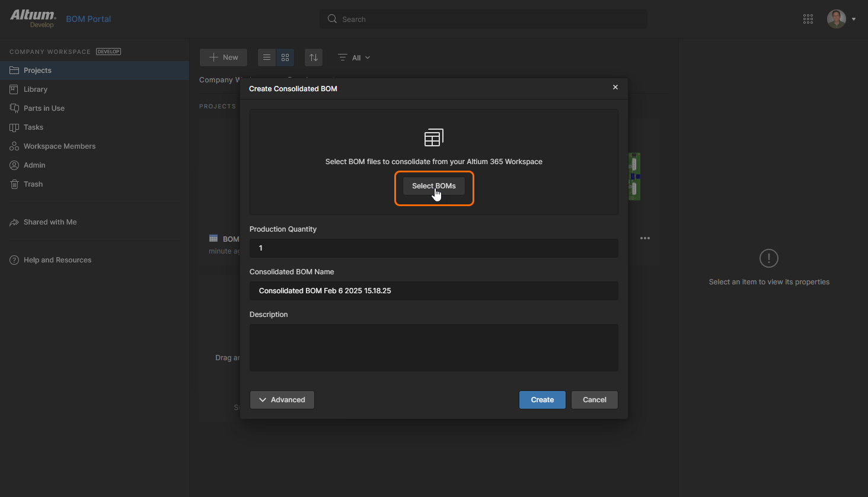This screenshot has width=868, height=497.
Task: Go to Tasks in the sidebar
Action: 95,127
